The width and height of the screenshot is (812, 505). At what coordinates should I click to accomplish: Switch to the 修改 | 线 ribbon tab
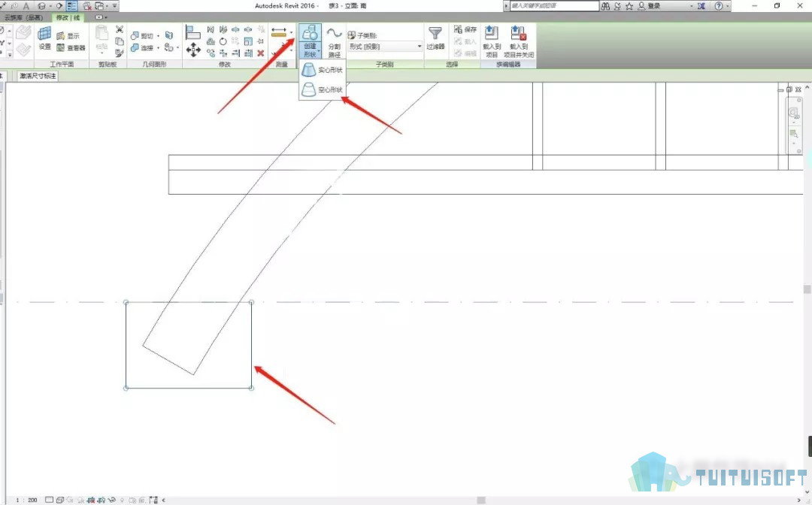(x=68, y=17)
